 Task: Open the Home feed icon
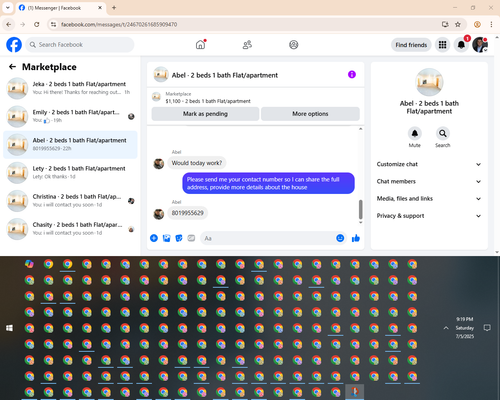point(200,45)
